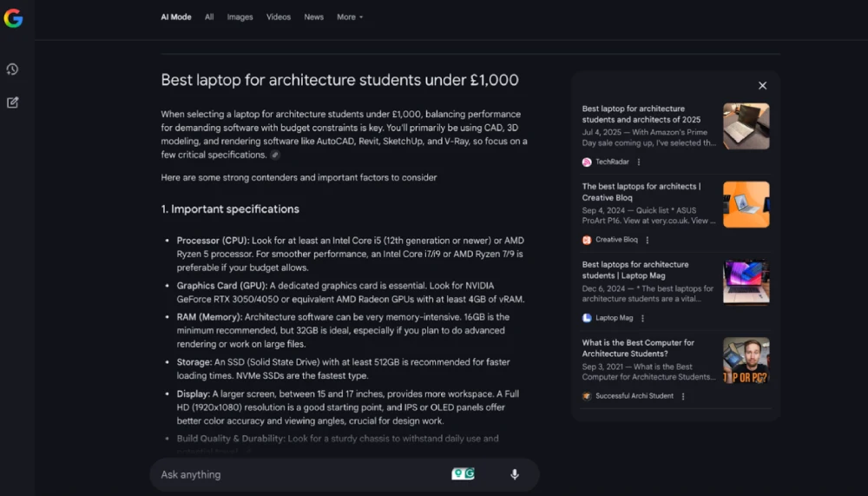868x496 pixels.
Task: Open AI Mode history icon
Action: coord(12,69)
